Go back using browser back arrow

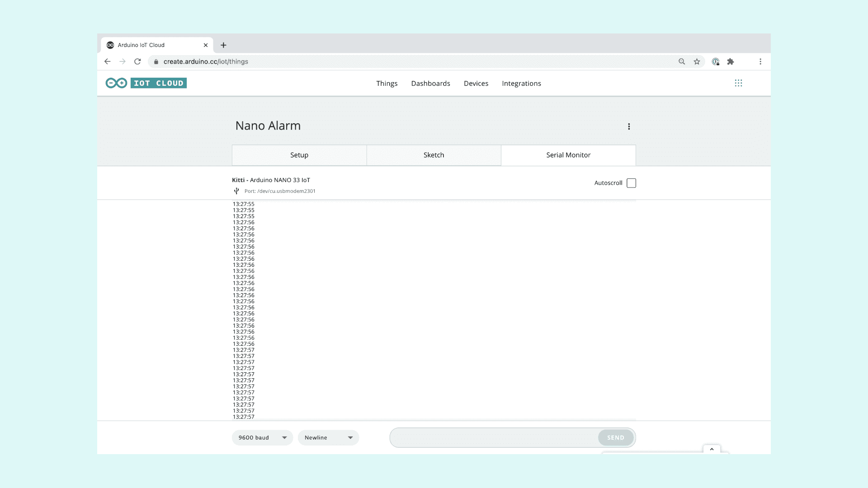point(107,61)
